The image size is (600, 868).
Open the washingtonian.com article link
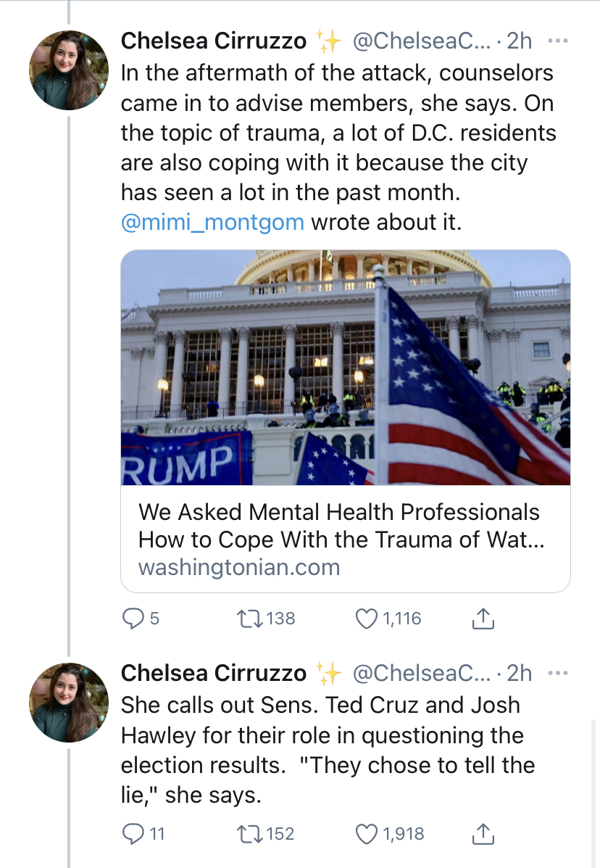pyautogui.click(x=239, y=567)
